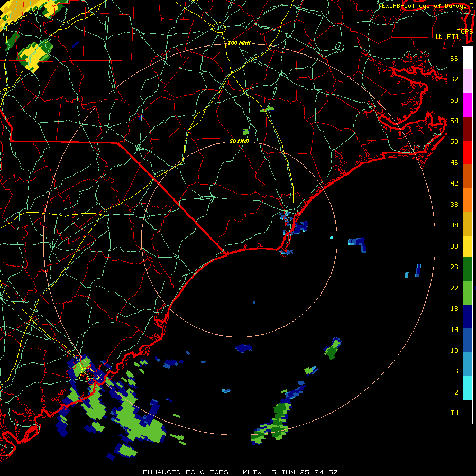Screen dimensions: 476x476
Task: Click the '26' legend value
Action: pos(454,267)
